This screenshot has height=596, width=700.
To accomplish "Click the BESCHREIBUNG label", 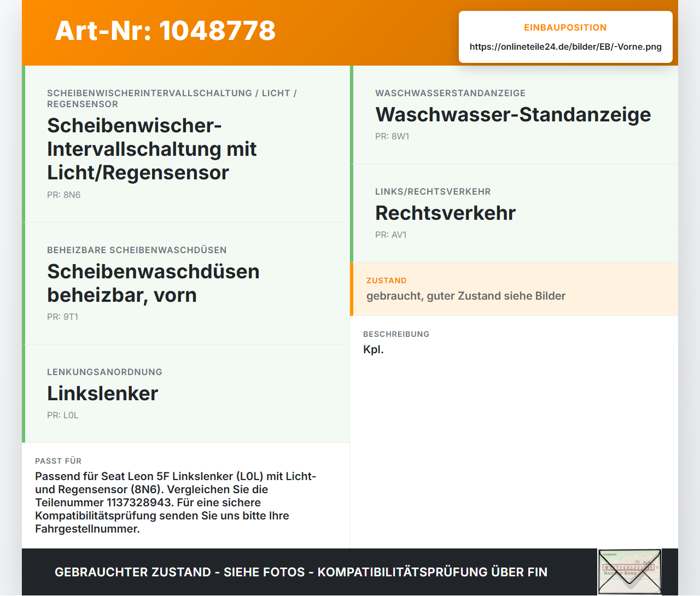I will [x=396, y=334].
